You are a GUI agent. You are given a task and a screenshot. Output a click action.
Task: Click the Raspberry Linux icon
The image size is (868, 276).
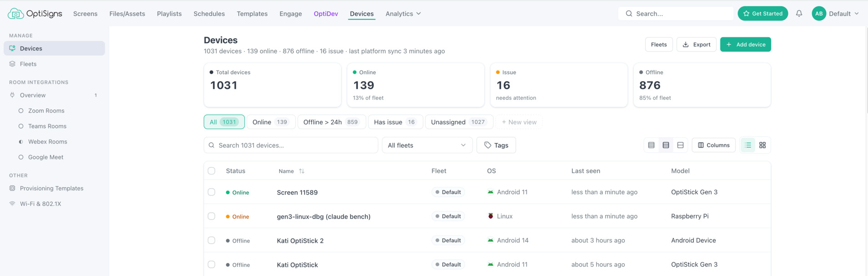click(491, 216)
